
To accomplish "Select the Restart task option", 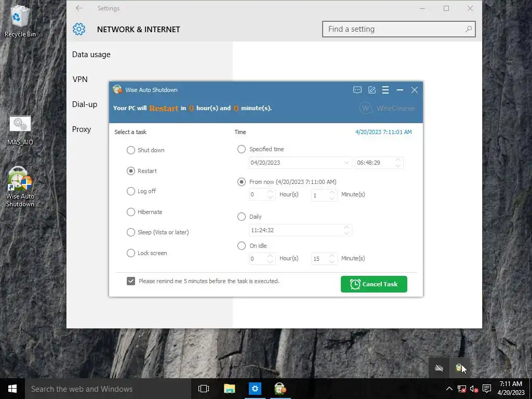I will pyautogui.click(x=142, y=171).
